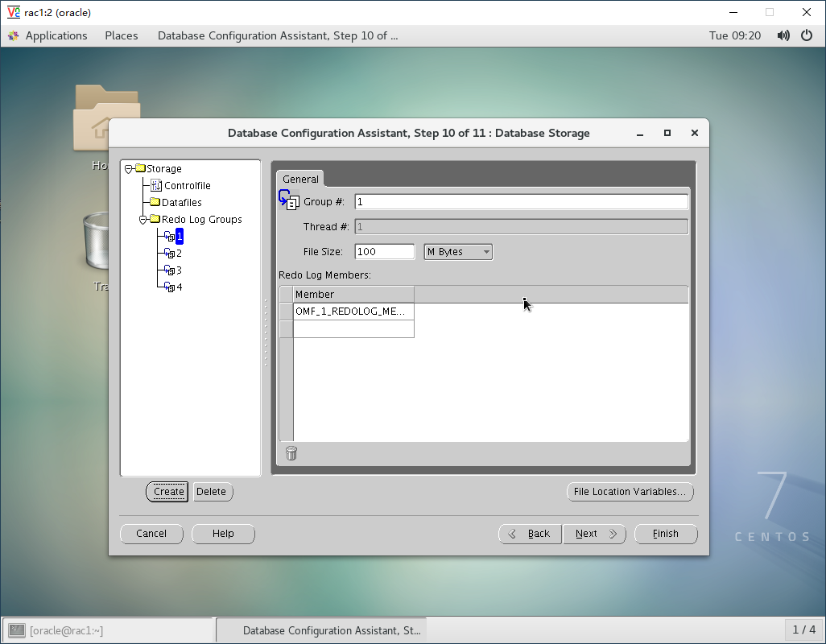The width and height of the screenshot is (826, 644).
Task: Click the Cancel button
Action: 151,534
